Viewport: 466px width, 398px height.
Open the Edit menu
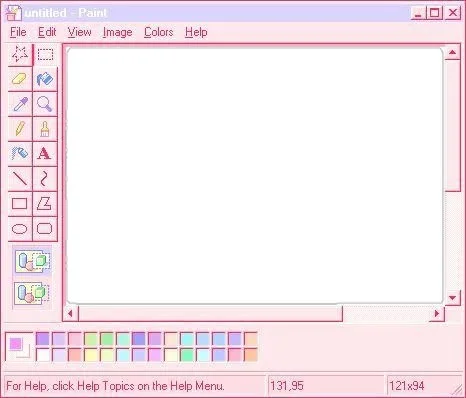point(47,32)
